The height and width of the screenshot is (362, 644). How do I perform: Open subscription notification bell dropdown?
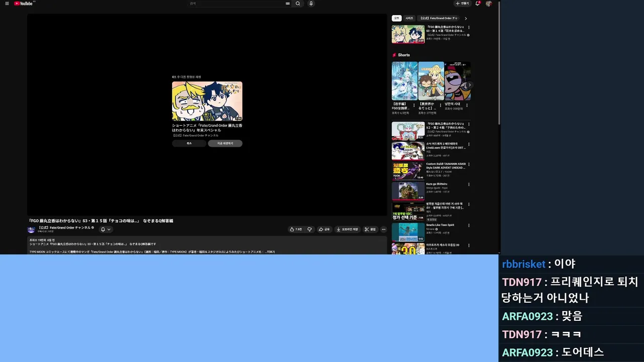106,229
